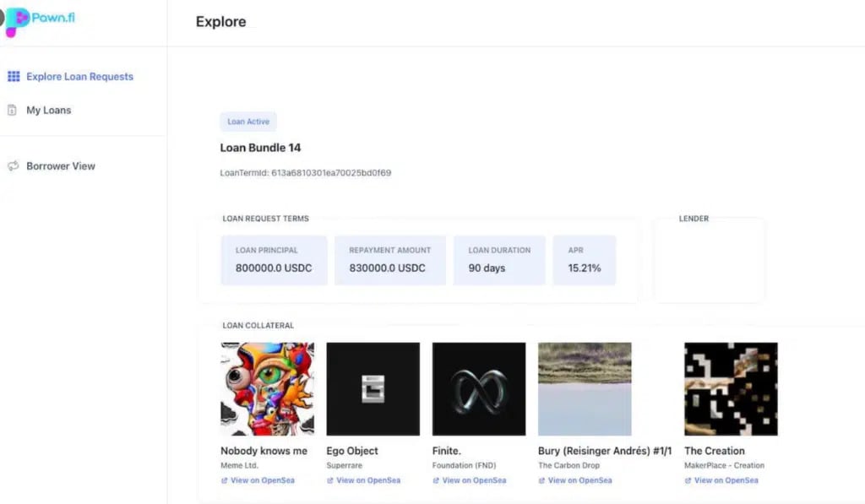Click the Loan Bundle 14 title

pos(260,148)
